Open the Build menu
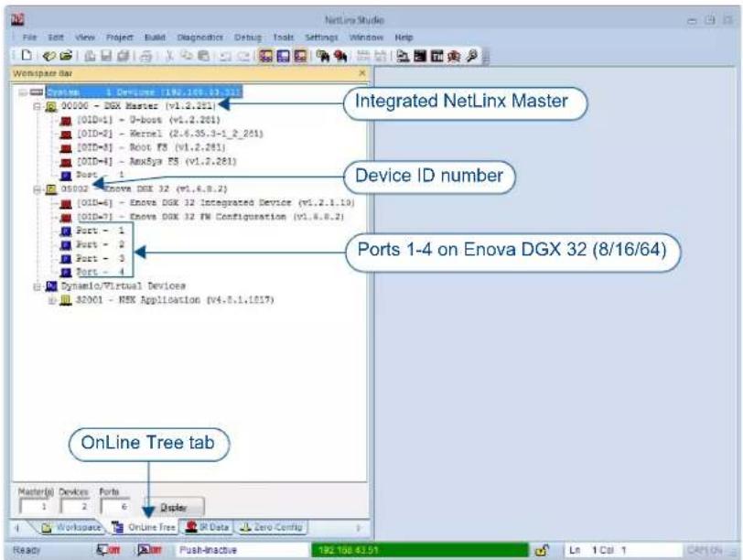Image resolution: width=743 pixels, height=560 pixels. [155, 37]
